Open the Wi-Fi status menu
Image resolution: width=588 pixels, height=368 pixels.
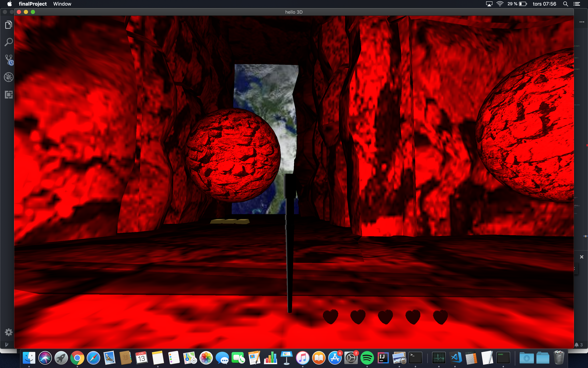click(x=500, y=4)
